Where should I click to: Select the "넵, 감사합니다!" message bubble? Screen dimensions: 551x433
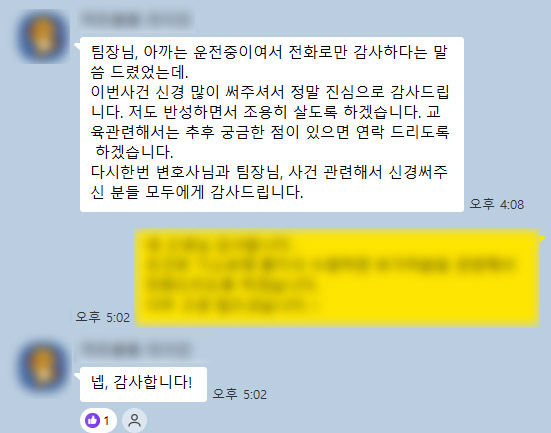pos(143,384)
